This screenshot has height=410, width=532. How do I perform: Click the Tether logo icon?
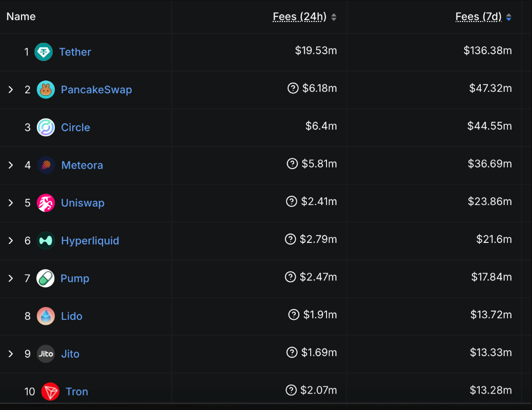[x=44, y=52]
